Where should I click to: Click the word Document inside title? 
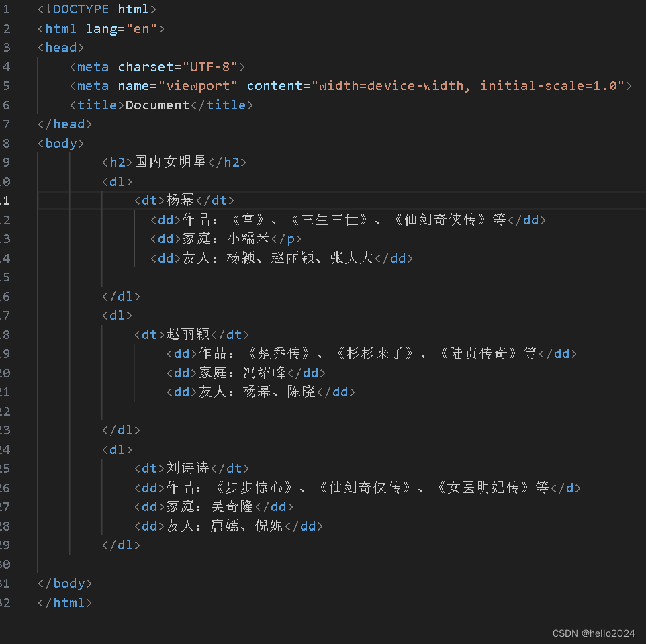[157, 105]
